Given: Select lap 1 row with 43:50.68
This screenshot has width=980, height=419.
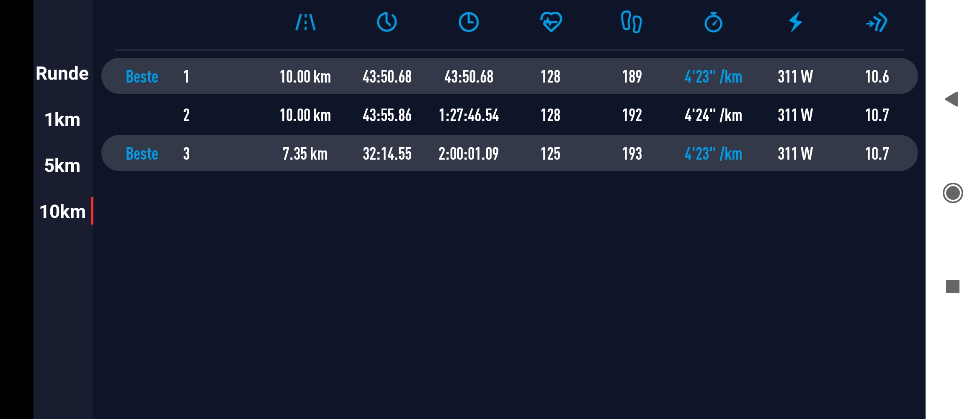Looking at the screenshot, I should [x=509, y=76].
